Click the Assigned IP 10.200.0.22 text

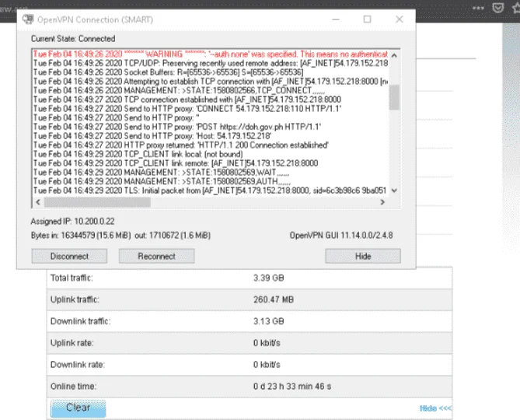click(72, 222)
